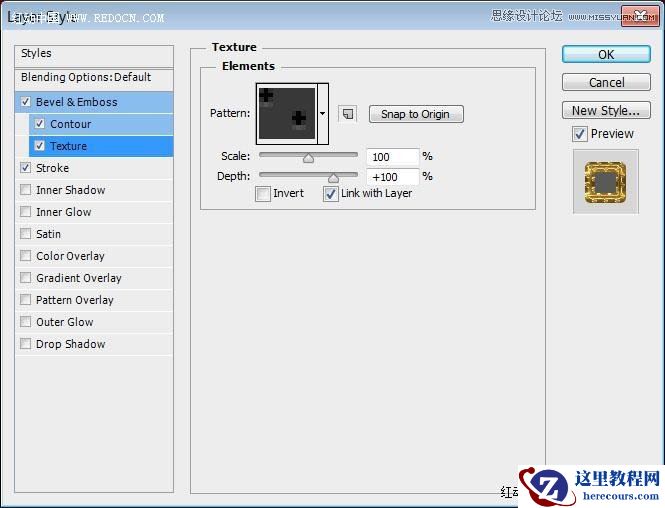
Task: Click the Cancel button
Action: coord(606,82)
